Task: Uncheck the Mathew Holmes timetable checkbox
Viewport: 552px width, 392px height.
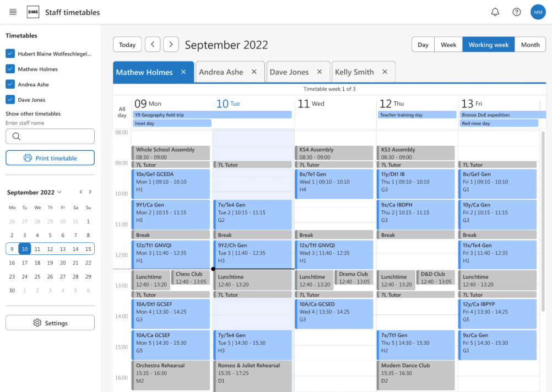Action: click(x=9, y=69)
